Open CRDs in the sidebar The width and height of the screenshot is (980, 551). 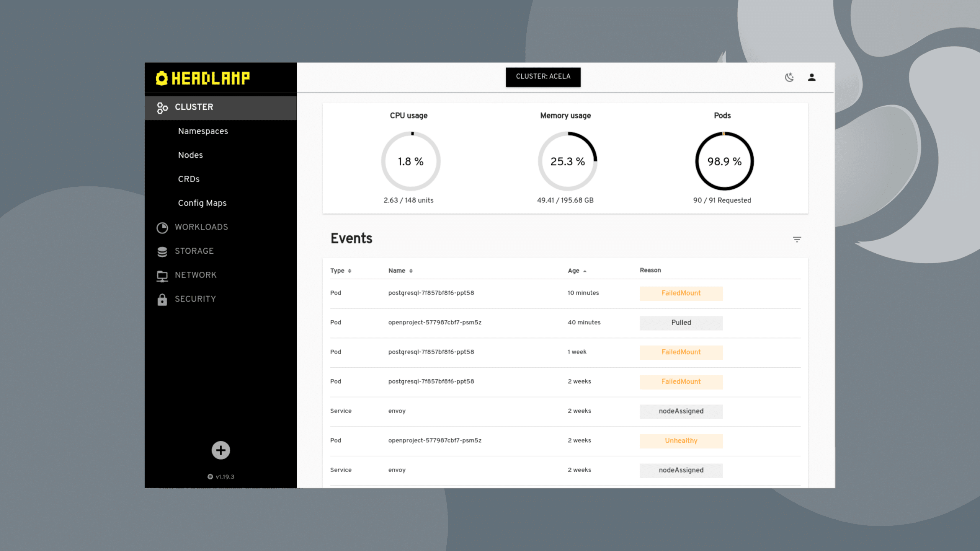(189, 179)
